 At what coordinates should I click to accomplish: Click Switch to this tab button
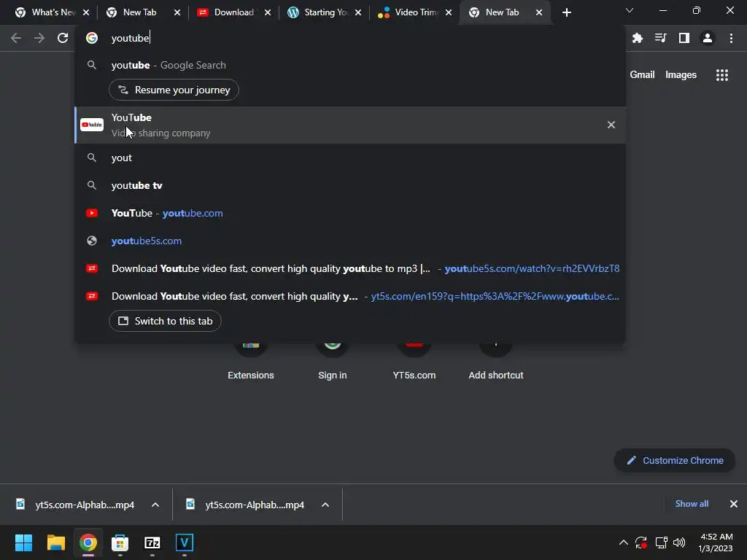tap(165, 321)
